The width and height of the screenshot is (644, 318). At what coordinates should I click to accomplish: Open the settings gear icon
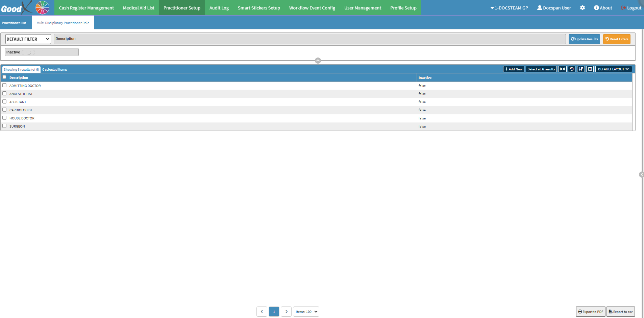tap(583, 8)
